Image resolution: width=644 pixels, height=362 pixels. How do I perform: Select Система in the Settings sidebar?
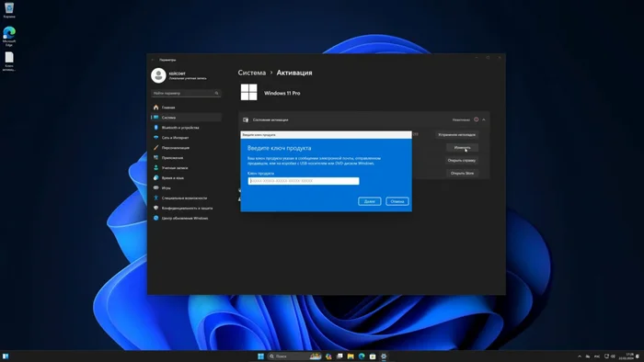[x=186, y=118]
